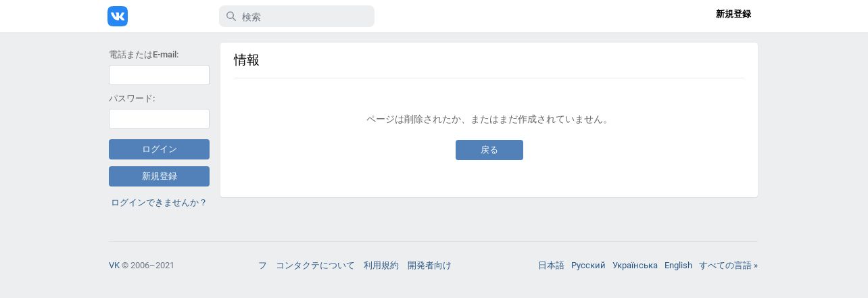Viewport: 868px width, 298px height.
Task: Open the 開発者向け developers link
Action: coord(429,266)
